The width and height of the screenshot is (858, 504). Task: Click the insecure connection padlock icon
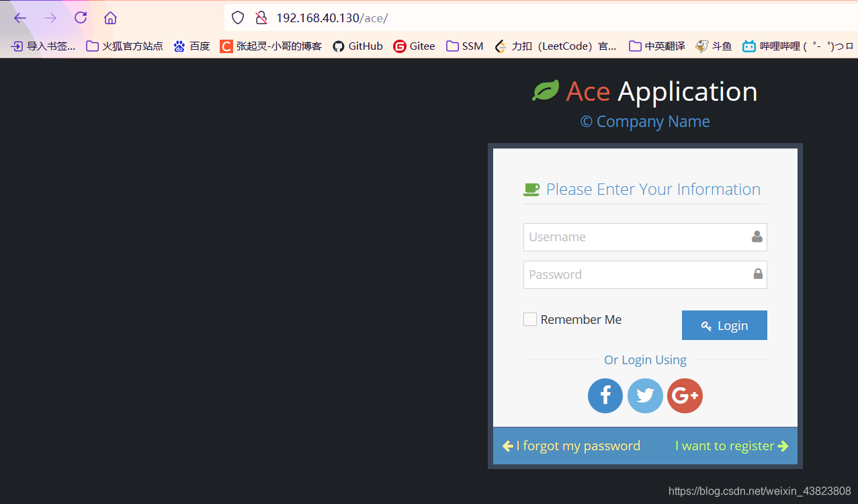pos(261,17)
